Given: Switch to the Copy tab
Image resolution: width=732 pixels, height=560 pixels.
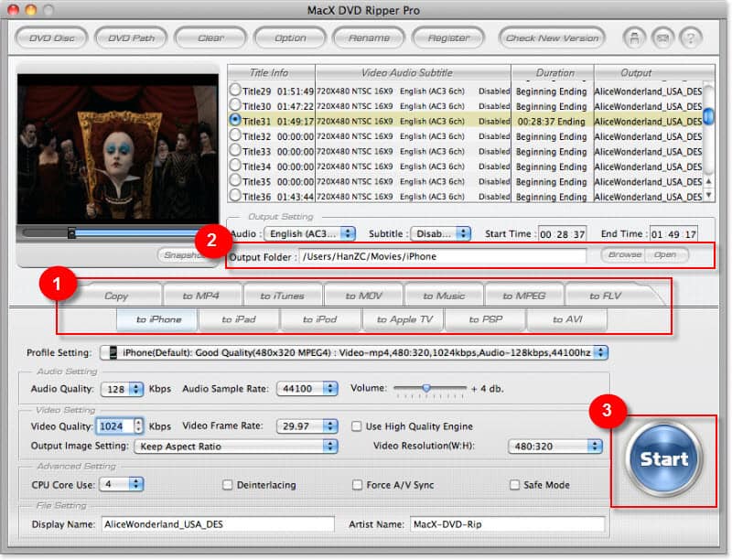Looking at the screenshot, I should [116, 296].
